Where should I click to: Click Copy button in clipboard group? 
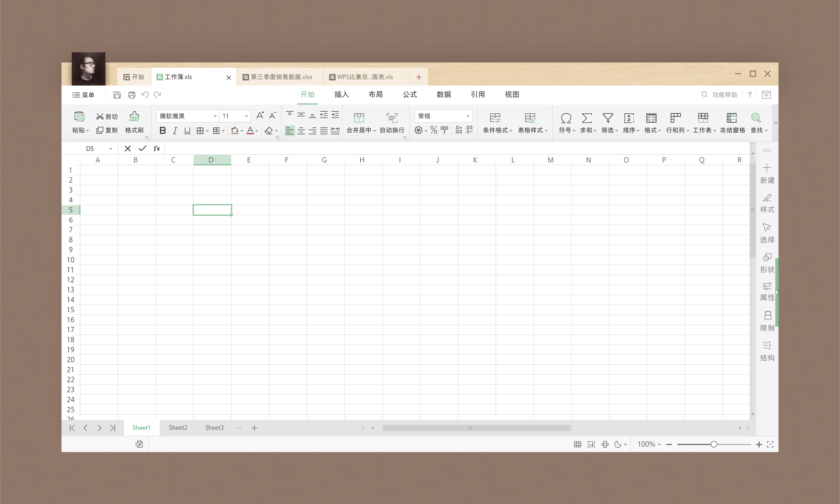pyautogui.click(x=107, y=130)
